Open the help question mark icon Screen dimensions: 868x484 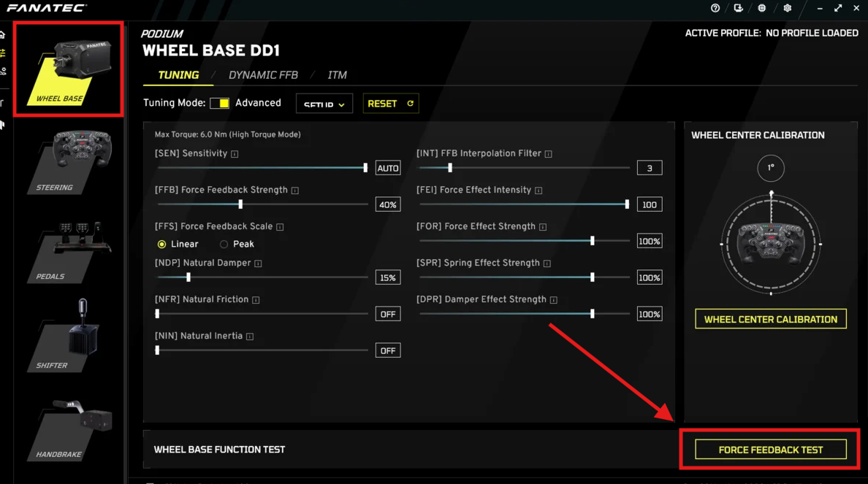[715, 8]
